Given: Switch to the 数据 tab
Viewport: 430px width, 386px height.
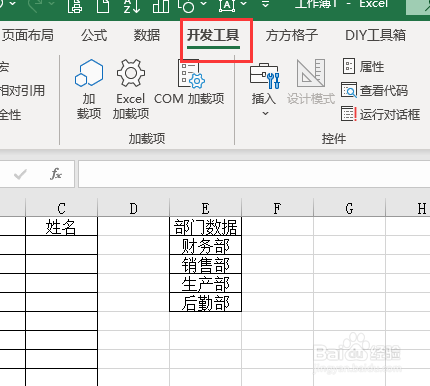Looking at the screenshot, I should click(x=147, y=35).
